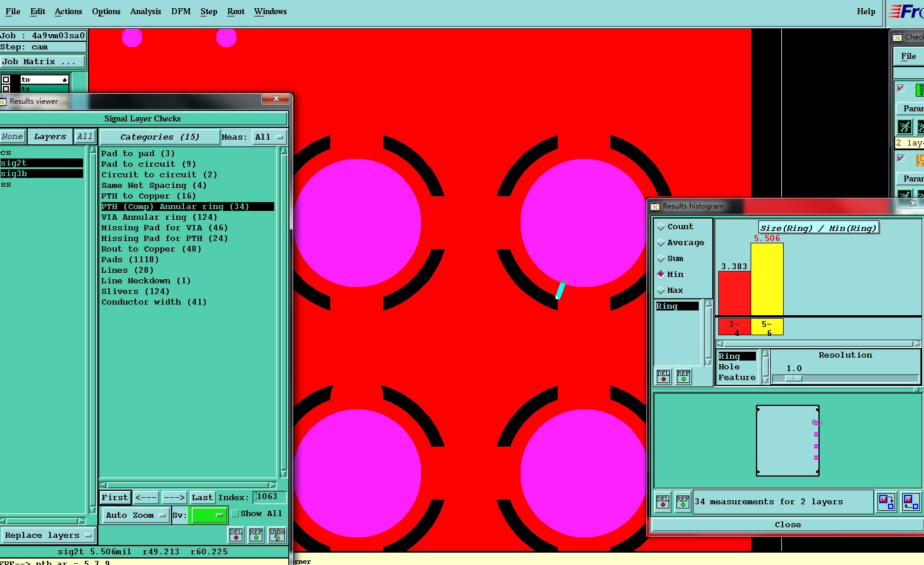Select Pad to pad (3) category

click(x=138, y=154)
